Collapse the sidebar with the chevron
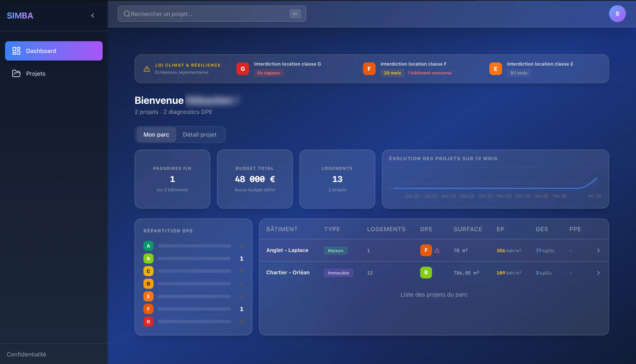This screenshot has width=636, height=364. pos(92,16)
